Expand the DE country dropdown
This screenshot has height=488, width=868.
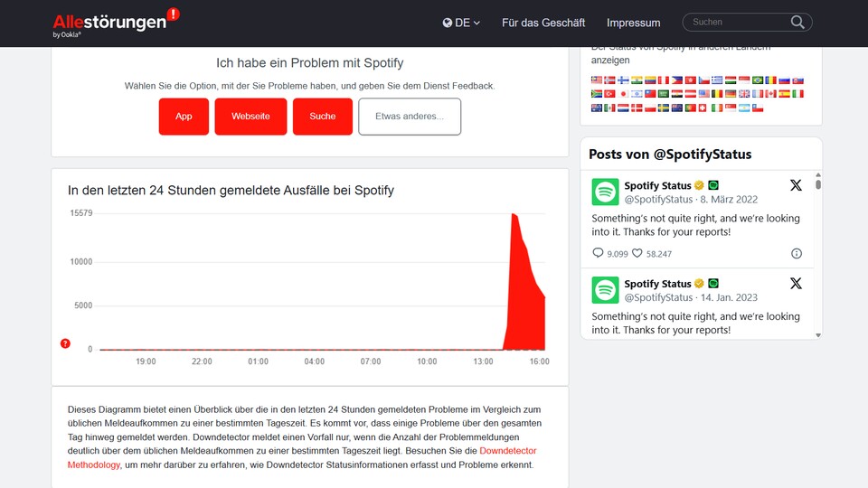[462, 23]
